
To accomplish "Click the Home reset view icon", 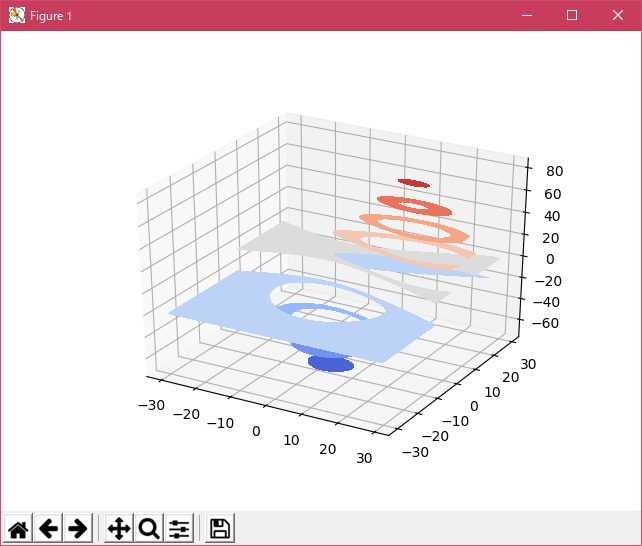I will point(18,528).
